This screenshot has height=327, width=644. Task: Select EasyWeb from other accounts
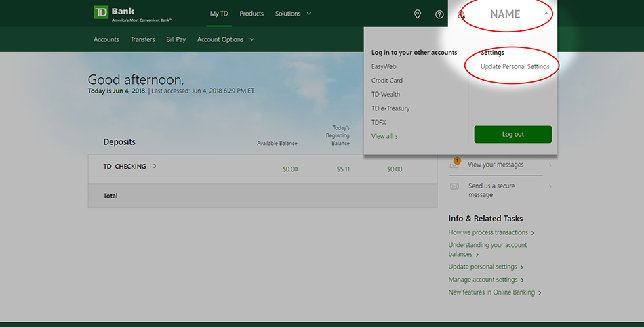point(384,66)
